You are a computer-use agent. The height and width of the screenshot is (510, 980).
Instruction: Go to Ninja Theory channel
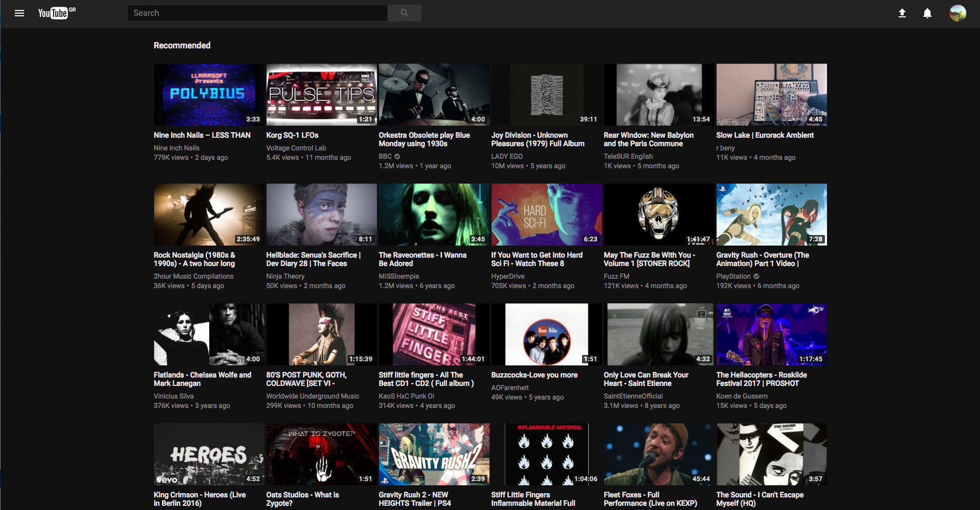click(x=285, y=277)
